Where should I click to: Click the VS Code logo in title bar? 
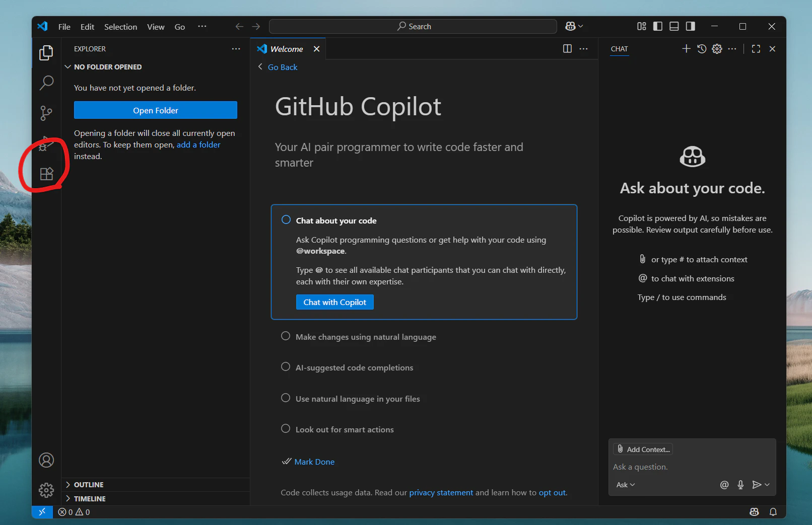(x=43, y=26)
